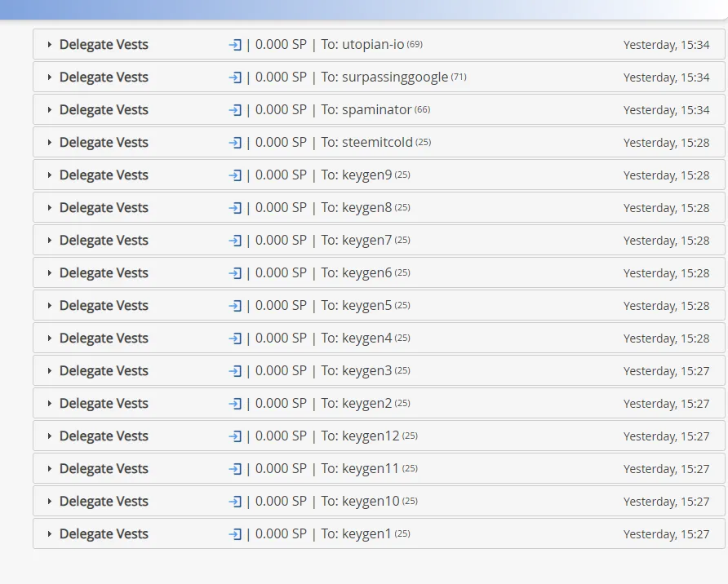
Task: Open the keygen4 account link
Action: click(366, 338)
